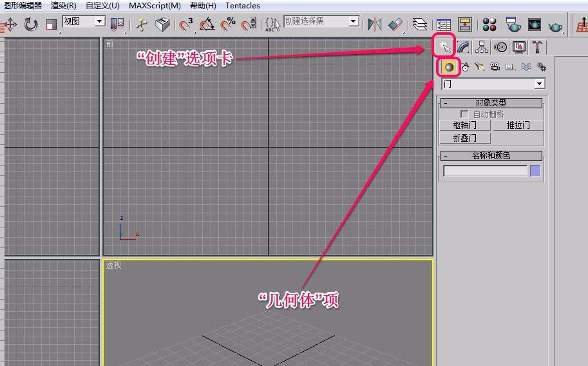Open the 自定义(U) menu
Image resolution: width=588 pixels, height=366 pixels.
102,6
